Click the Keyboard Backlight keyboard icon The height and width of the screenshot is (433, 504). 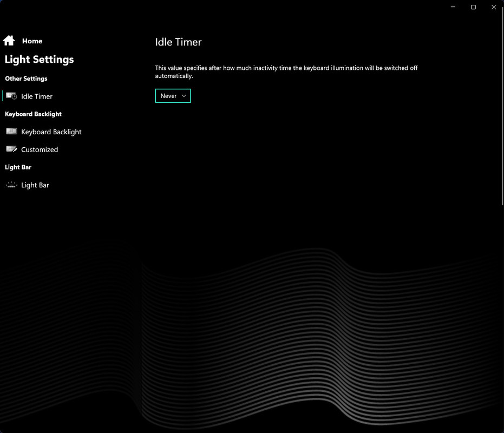(11, 131)
